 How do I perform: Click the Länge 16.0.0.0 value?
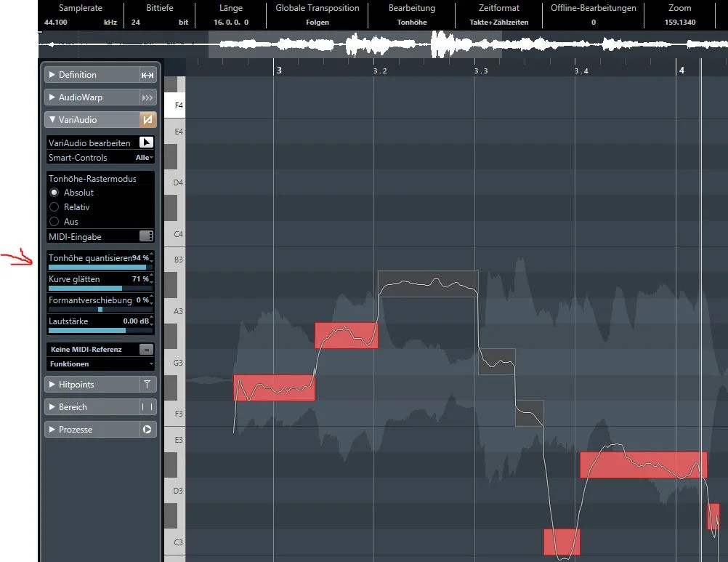tap(231, 23)
